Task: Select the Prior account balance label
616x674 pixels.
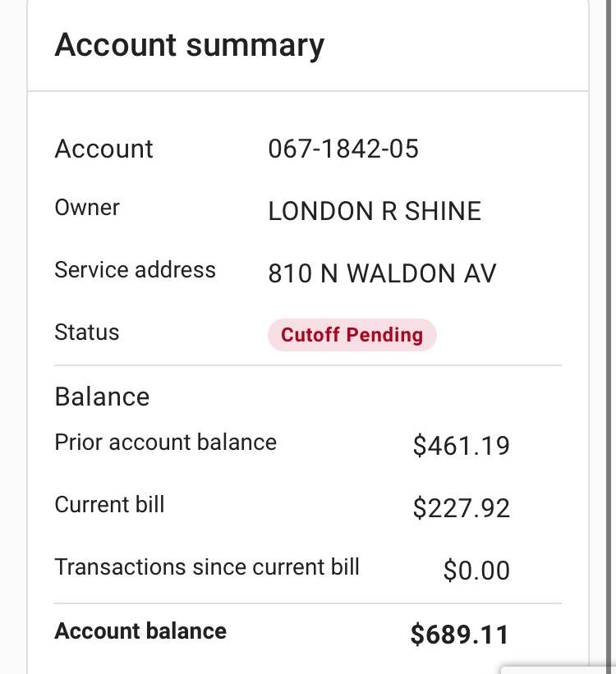Action: [165, 442]
